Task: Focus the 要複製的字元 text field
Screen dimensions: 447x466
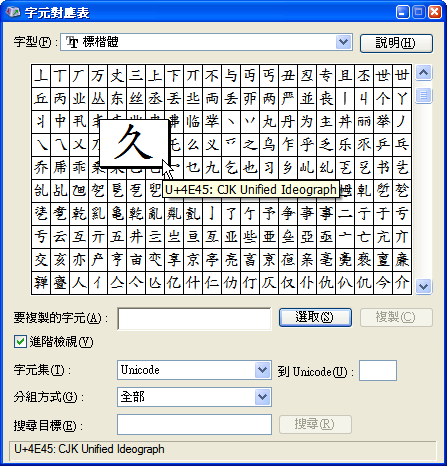Action: tap(194, 319)
